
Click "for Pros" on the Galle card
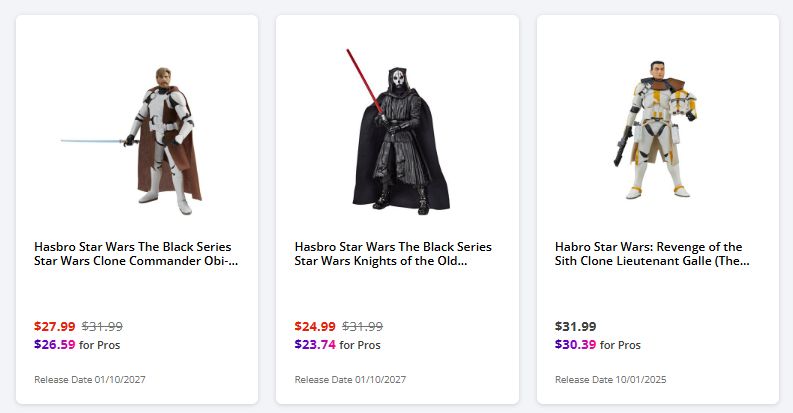click(x=620, y=346)
